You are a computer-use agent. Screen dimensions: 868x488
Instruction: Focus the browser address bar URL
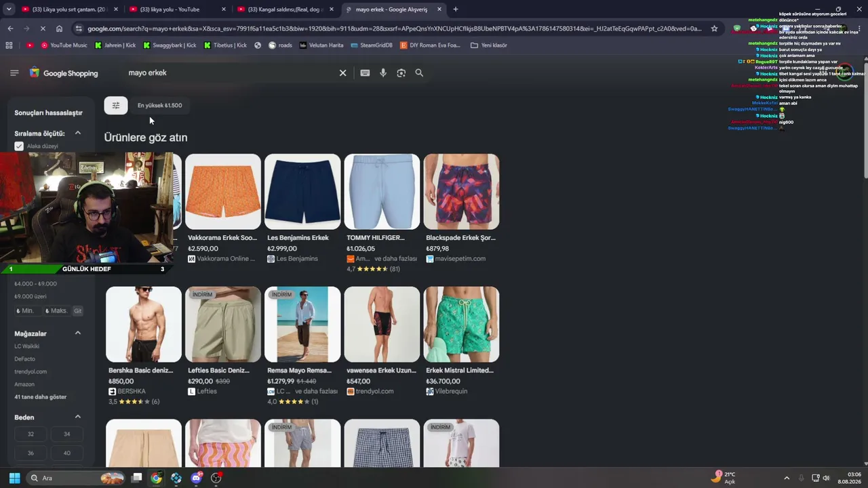(395, 28)
